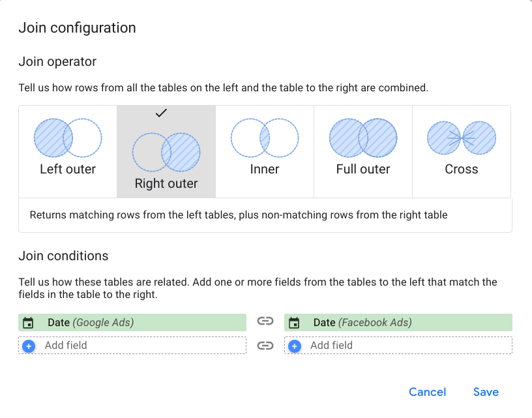Choose the Inner join Venn icon
Screen dimensions: 532x418
(265, 138)
